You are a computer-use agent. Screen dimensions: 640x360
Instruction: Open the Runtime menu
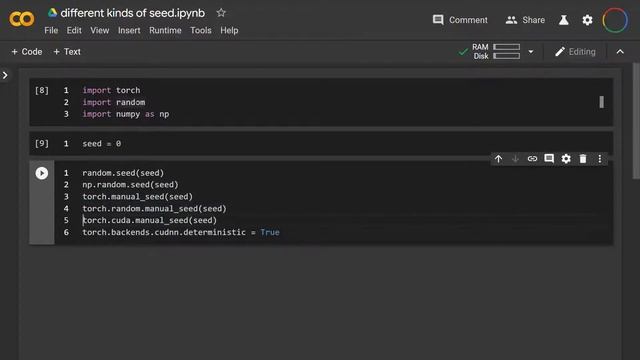(165, 30)
